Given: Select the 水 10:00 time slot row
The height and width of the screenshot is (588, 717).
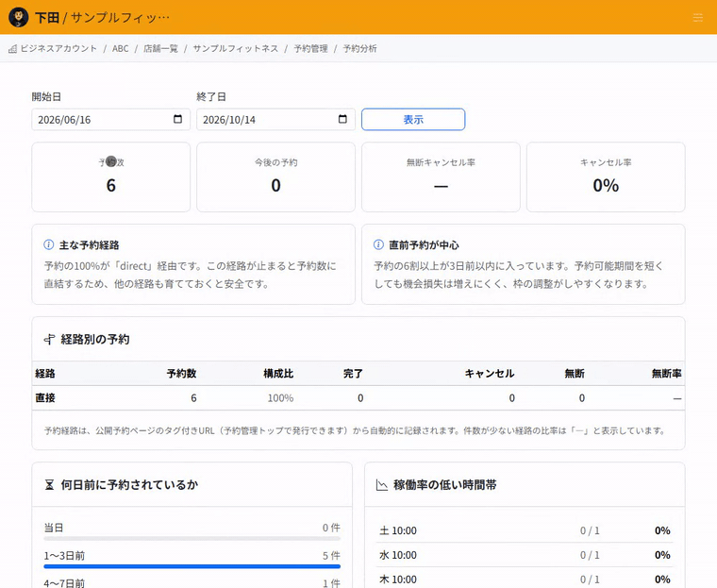Looking at the screenshot, I should (x=525, y=555).
